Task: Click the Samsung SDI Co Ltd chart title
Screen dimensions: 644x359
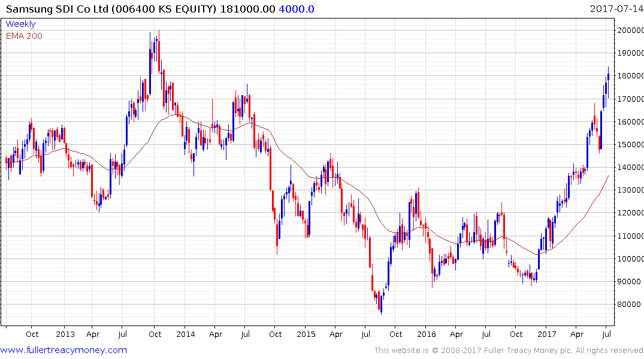Action: 111,8
